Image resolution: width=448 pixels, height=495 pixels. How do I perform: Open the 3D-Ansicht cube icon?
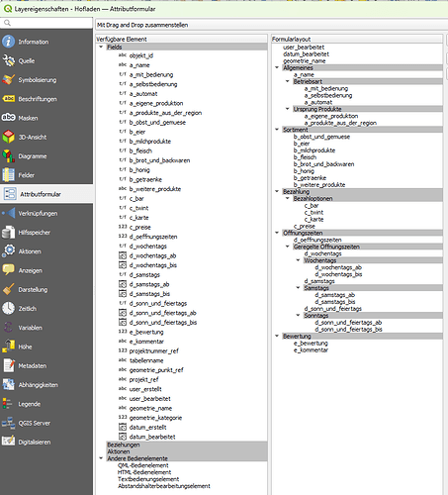point(8,137)
